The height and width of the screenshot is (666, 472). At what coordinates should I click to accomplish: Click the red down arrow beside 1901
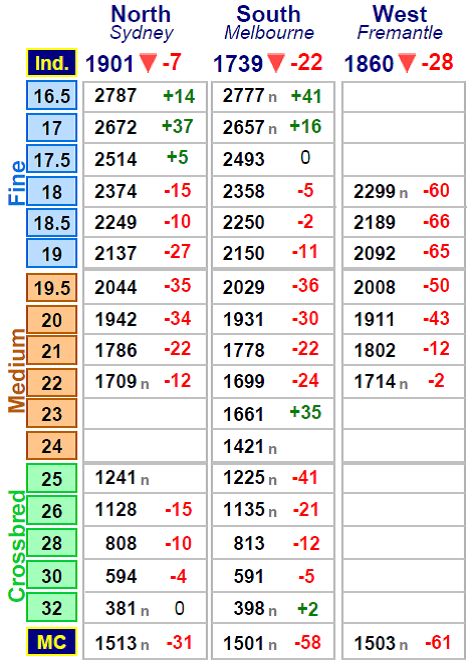(148, 63)
